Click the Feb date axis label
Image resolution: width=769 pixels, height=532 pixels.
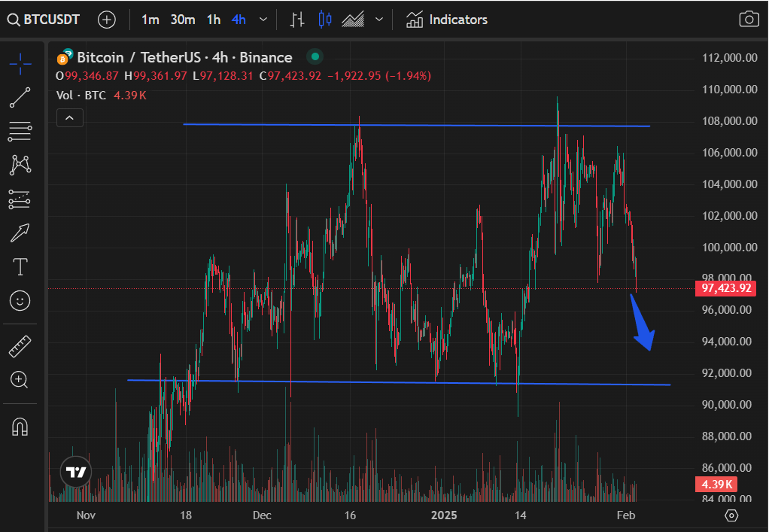pos(626,515)
